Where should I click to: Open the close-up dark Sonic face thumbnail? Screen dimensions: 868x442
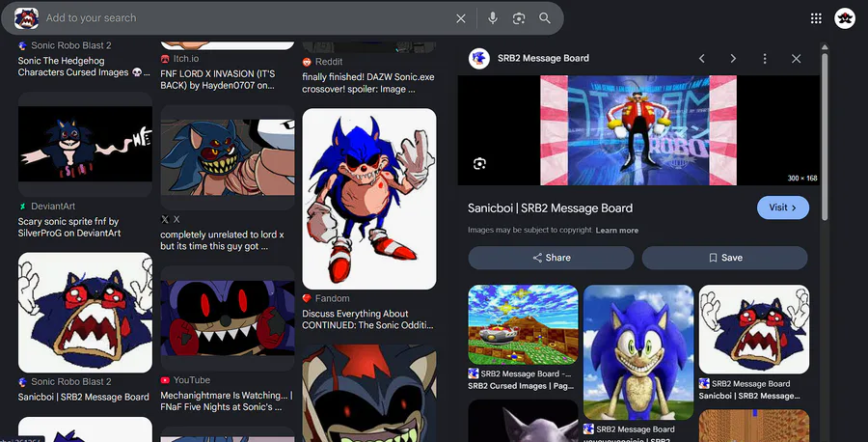(369, 393)
